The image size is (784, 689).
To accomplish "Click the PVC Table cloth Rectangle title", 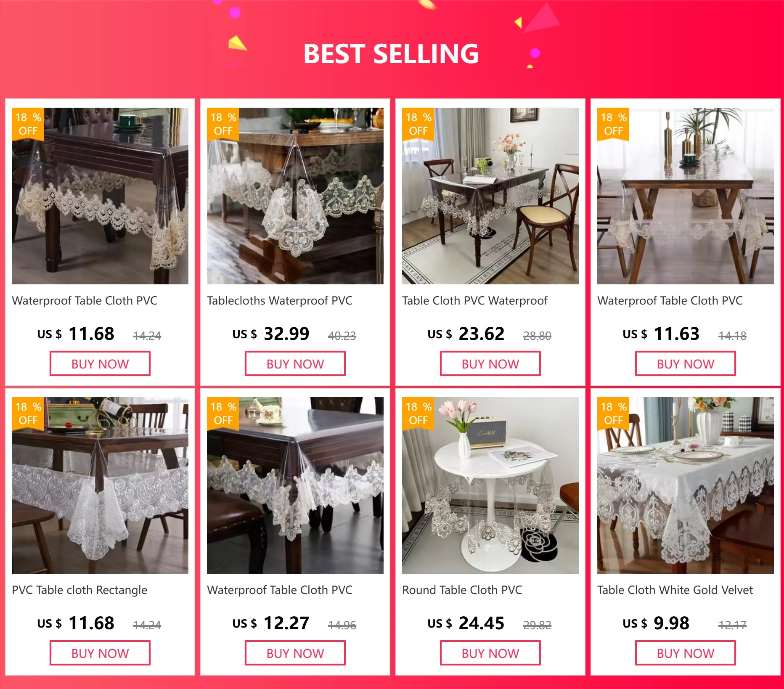I will (x=79, y=590).
